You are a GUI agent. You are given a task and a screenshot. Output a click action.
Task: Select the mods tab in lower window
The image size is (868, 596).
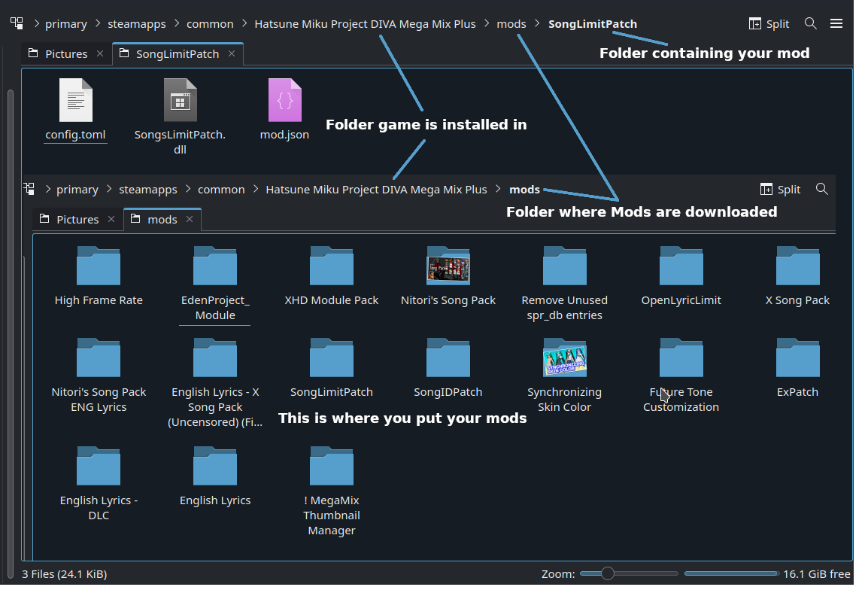click(x=162, y=219)
